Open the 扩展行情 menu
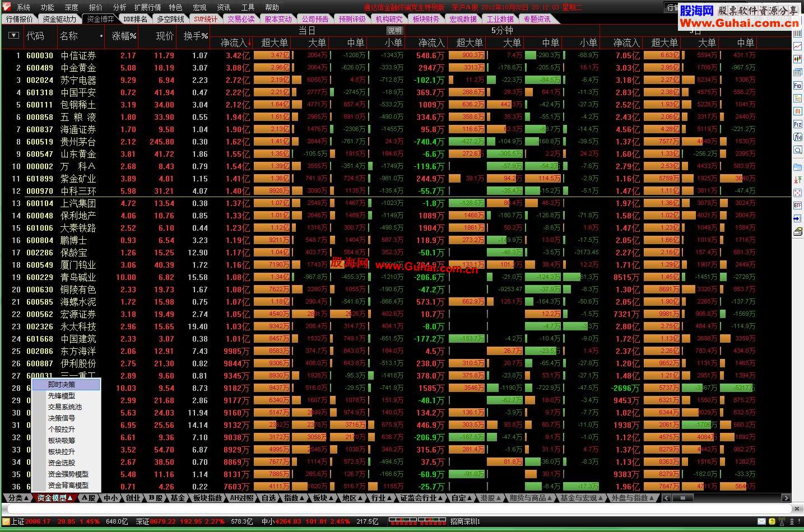Viewport: 804px width, 532px height. click(x=147, y=7)
